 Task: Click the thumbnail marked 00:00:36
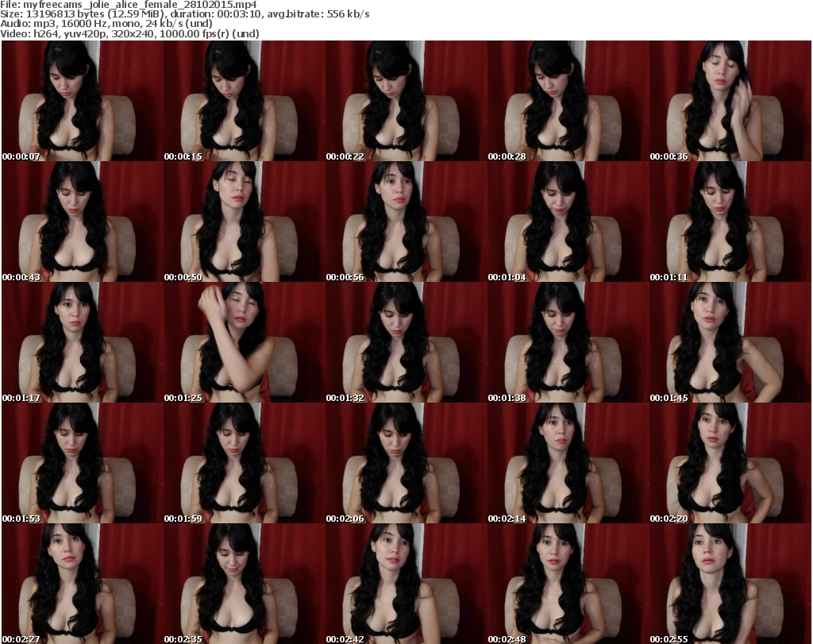730,101
